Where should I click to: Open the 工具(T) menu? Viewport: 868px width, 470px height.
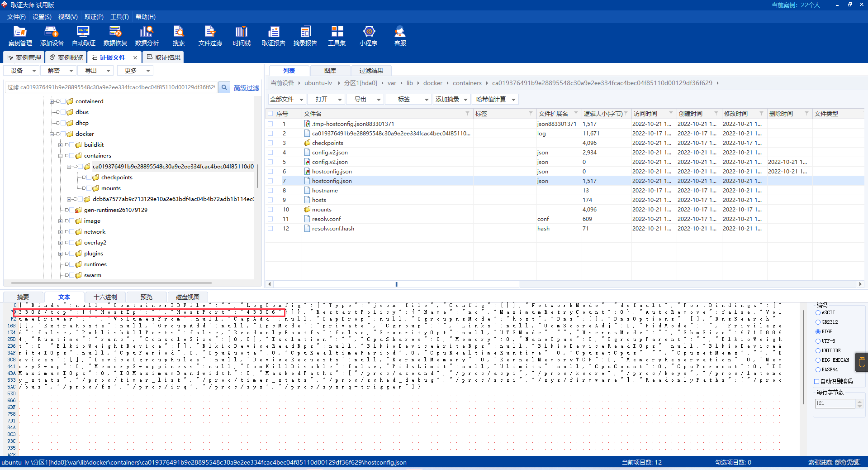tap(119, 17)
